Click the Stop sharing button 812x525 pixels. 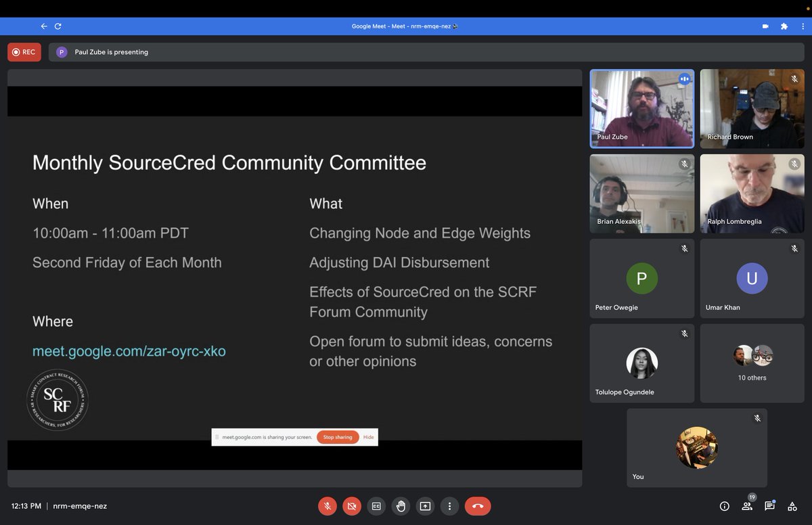coord(338,437)
